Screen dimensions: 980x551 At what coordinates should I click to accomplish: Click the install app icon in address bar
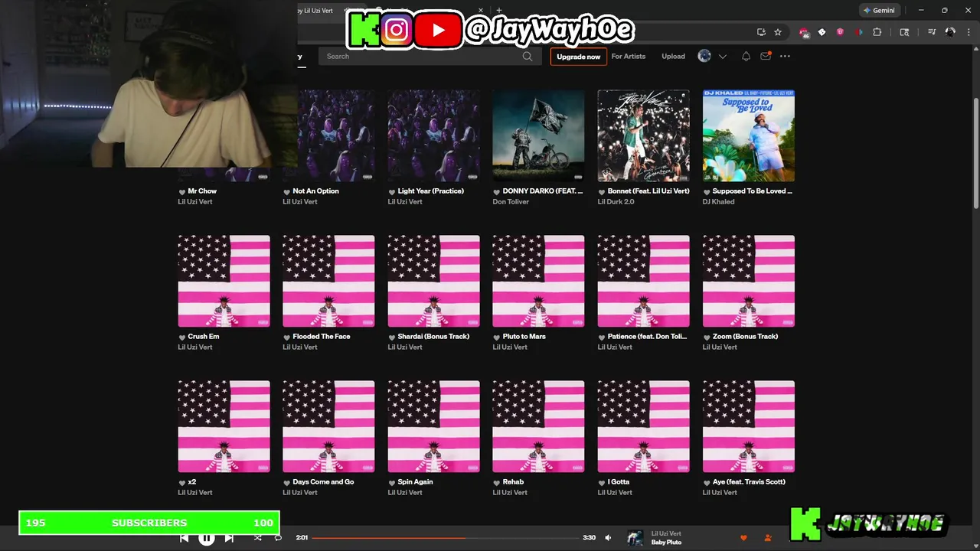click(761, 32)
